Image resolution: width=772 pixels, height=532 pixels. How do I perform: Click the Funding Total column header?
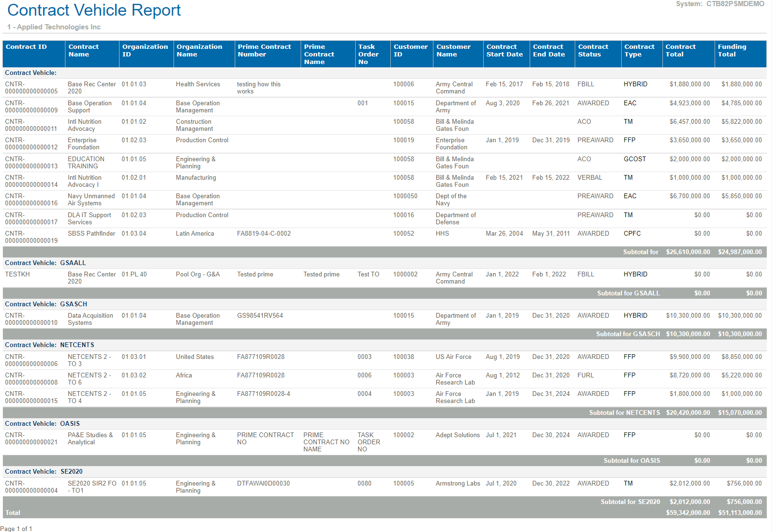(x=732, y=51)
